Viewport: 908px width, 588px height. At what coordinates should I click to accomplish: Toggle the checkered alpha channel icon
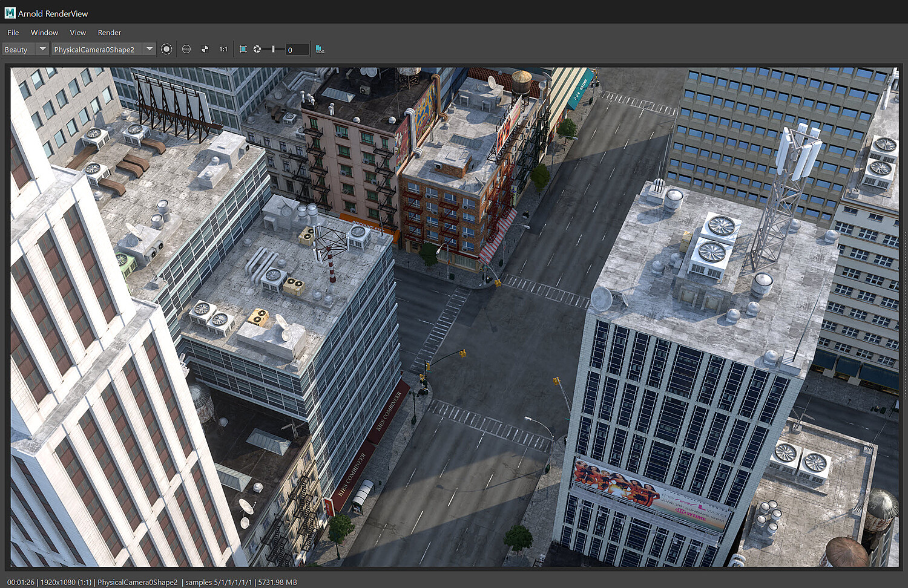(205, 49)
